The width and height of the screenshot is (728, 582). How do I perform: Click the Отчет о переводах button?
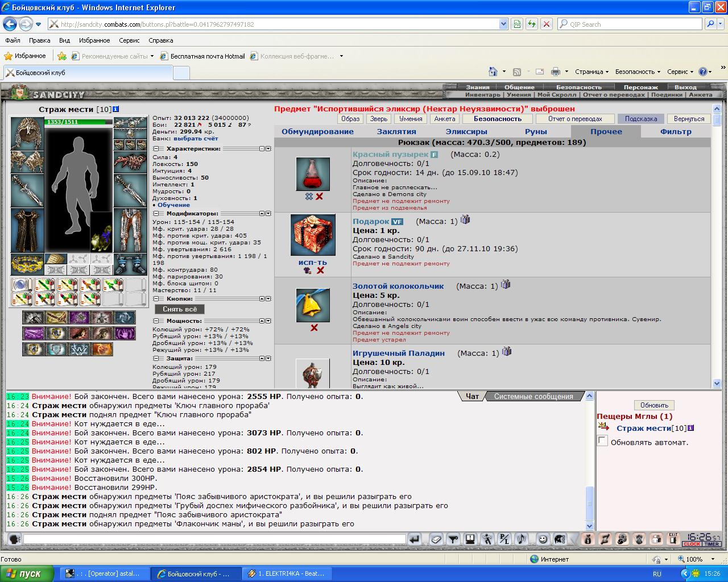point(575,119)
